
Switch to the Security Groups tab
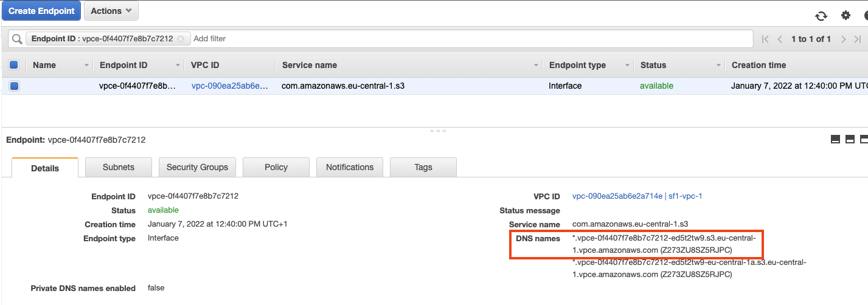(x=197, y=167)
